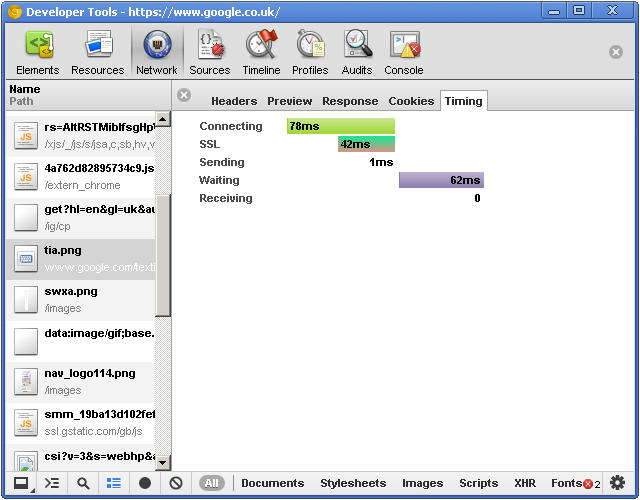Open the settings gear

617,483
